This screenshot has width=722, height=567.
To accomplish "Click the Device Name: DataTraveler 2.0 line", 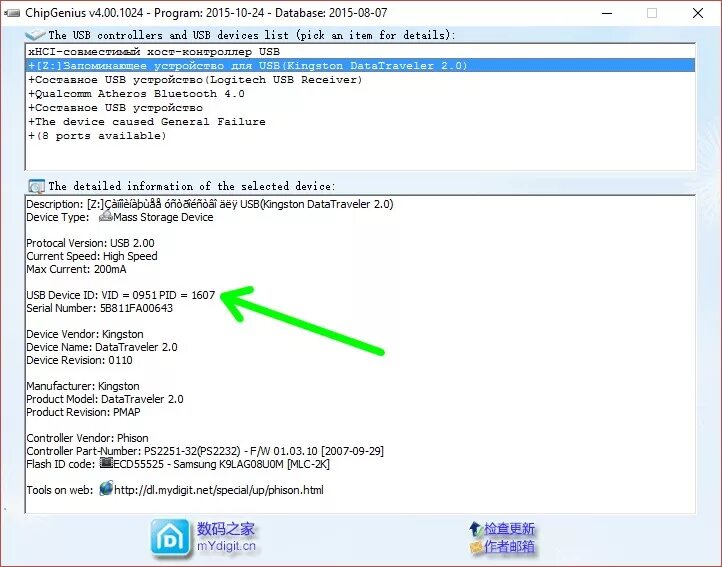I will [102, 347].
